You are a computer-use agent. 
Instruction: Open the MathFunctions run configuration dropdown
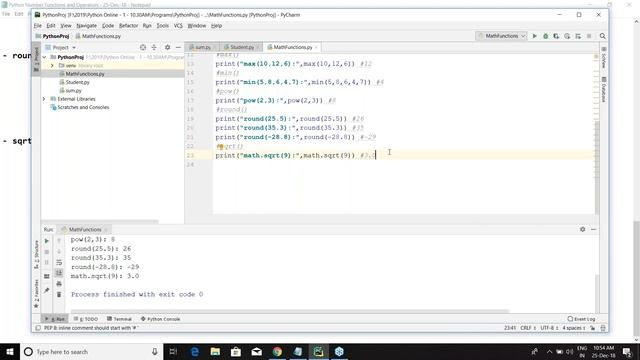point(501,36)
